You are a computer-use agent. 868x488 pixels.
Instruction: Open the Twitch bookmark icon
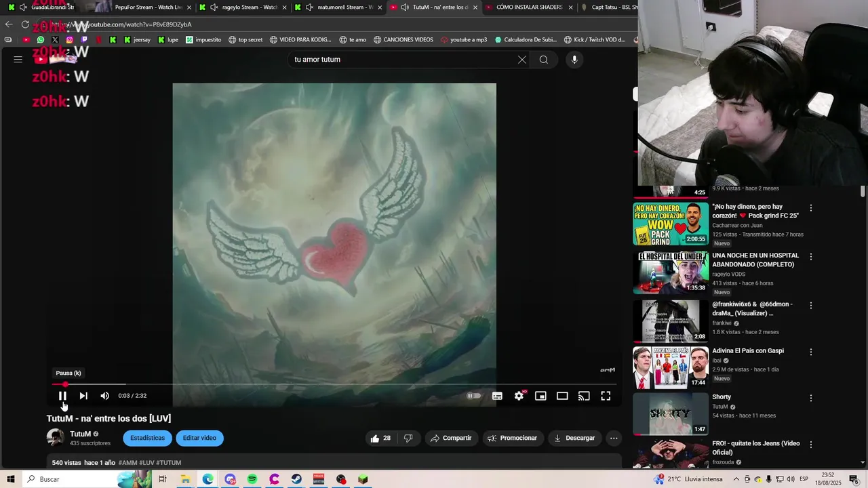[x=84, y=40]
